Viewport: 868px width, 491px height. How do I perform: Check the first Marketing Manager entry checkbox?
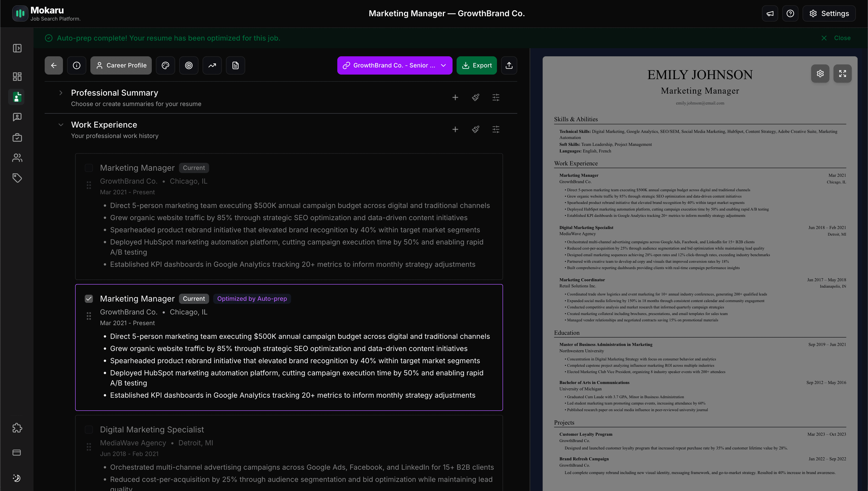tap(89, 168)
